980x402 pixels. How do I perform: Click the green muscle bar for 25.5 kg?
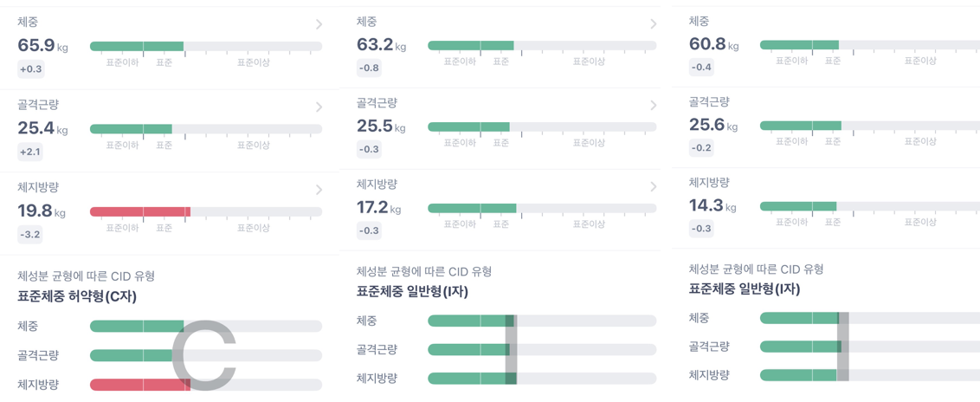(468, 126)
